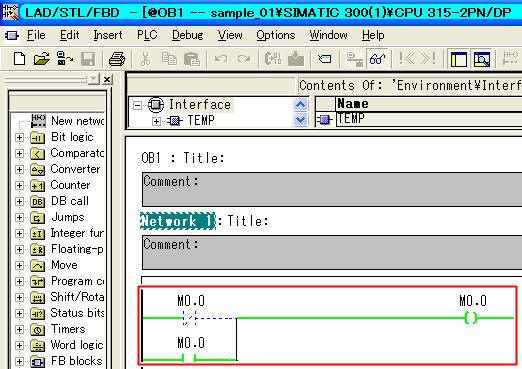
Task: Collapse the Interface tree node
Action: click(x=137, y=105)
